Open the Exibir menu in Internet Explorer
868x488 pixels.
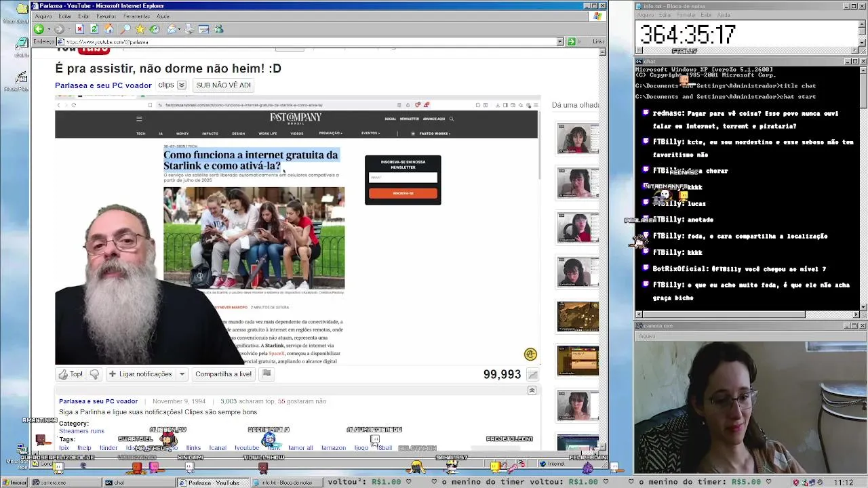(83, 16)
